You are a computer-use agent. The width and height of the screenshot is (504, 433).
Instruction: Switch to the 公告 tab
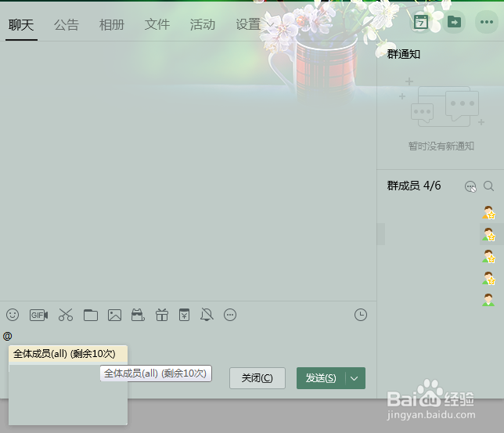(x=67, y=25)
